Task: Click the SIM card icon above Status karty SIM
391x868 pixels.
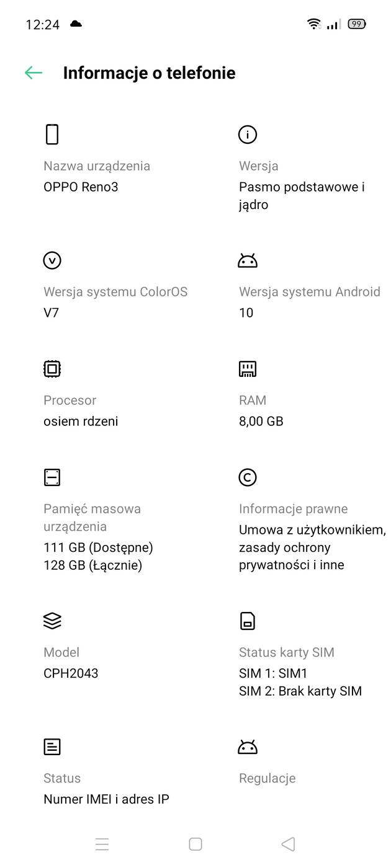Action: 248,621
